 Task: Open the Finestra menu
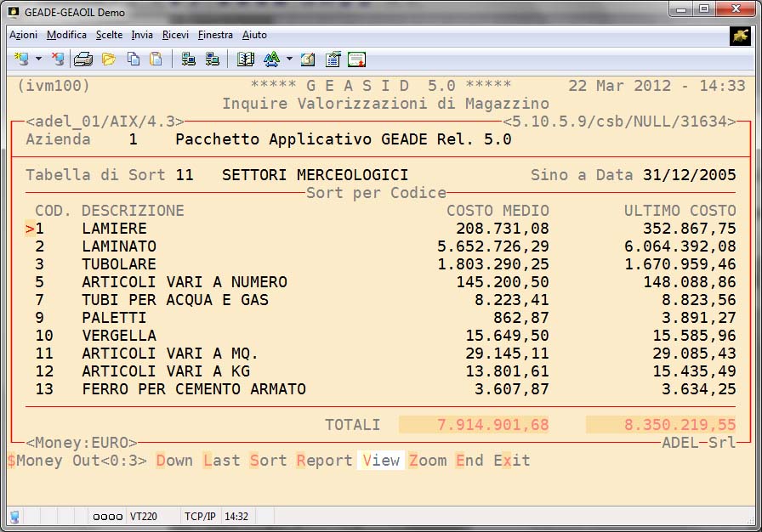(x=215, y=35)
